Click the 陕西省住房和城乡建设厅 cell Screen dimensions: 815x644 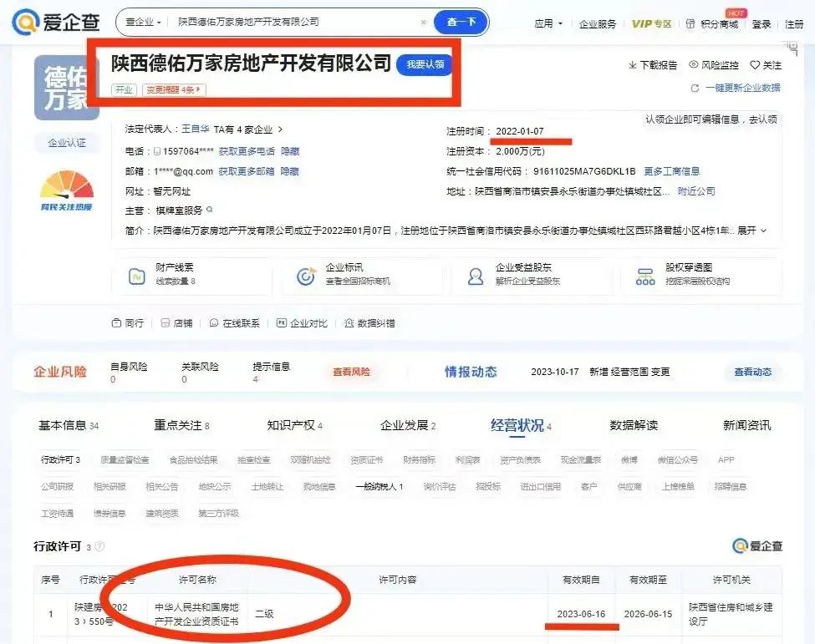pos(731,614)
